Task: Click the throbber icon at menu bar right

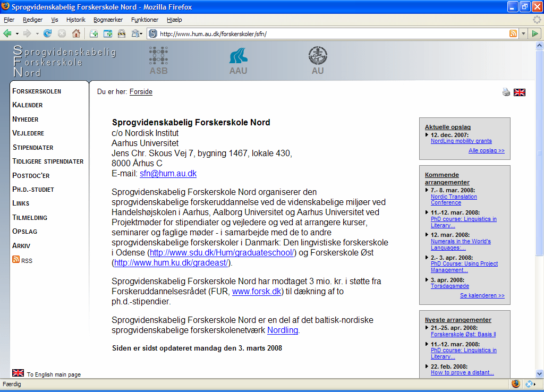Action: pyautogui.click(x=537, y=20)
